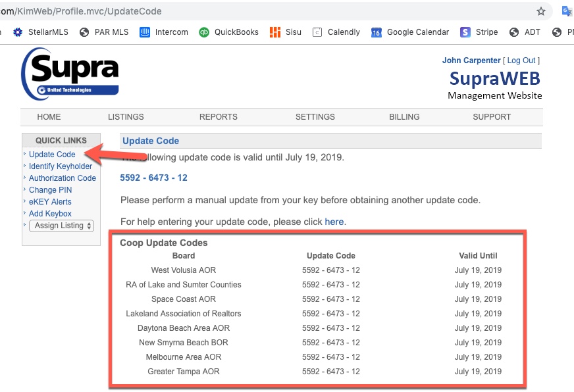Click the Log Out link
This screenshot has height=392, width=574.
click(x=521, y=61)
